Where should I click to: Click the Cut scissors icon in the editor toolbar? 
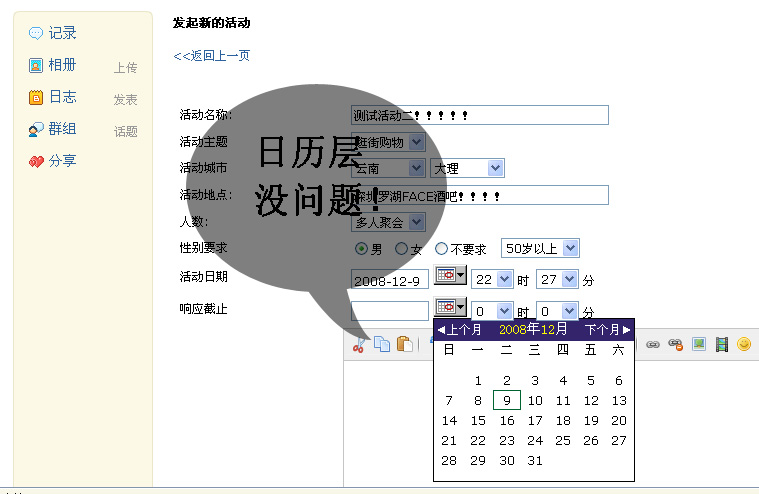click(x=359, y=344)
